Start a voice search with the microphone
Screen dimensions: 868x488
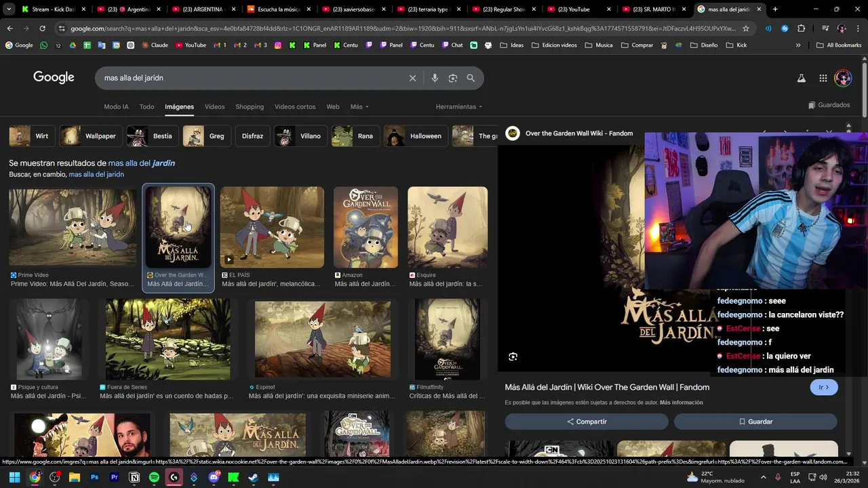tap(435, 78)
